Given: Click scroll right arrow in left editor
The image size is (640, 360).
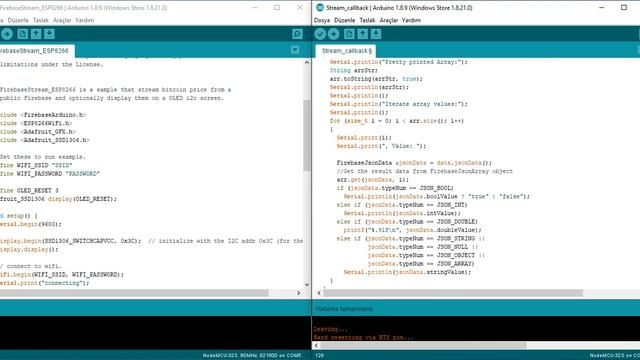Looking at the screenshot, I should [x=298, y=293].
